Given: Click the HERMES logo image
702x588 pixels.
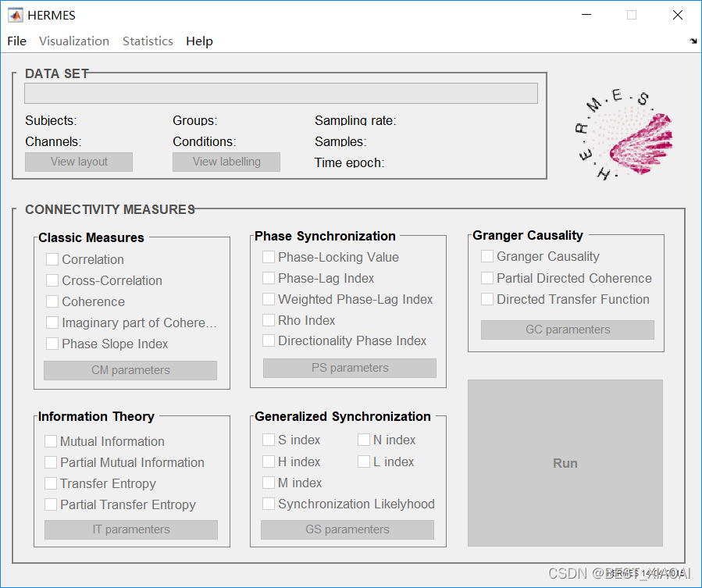Looking at the screenshot, I should coord(623,134).
